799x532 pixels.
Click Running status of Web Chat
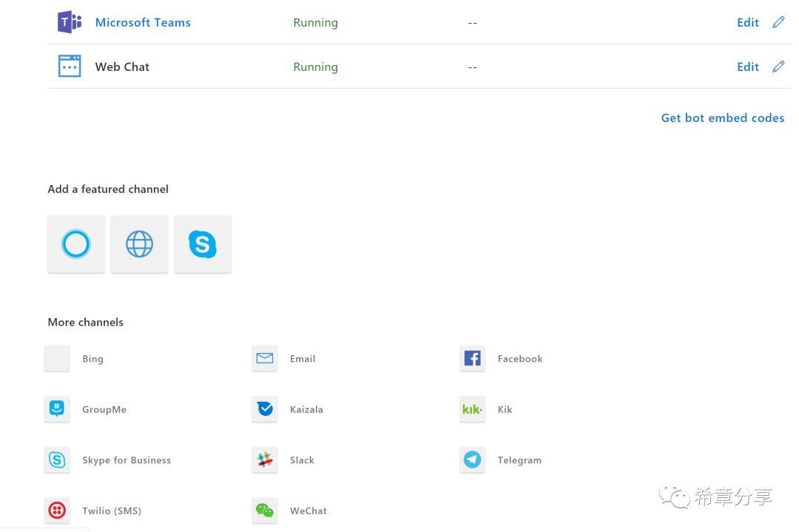click(315, 67)
